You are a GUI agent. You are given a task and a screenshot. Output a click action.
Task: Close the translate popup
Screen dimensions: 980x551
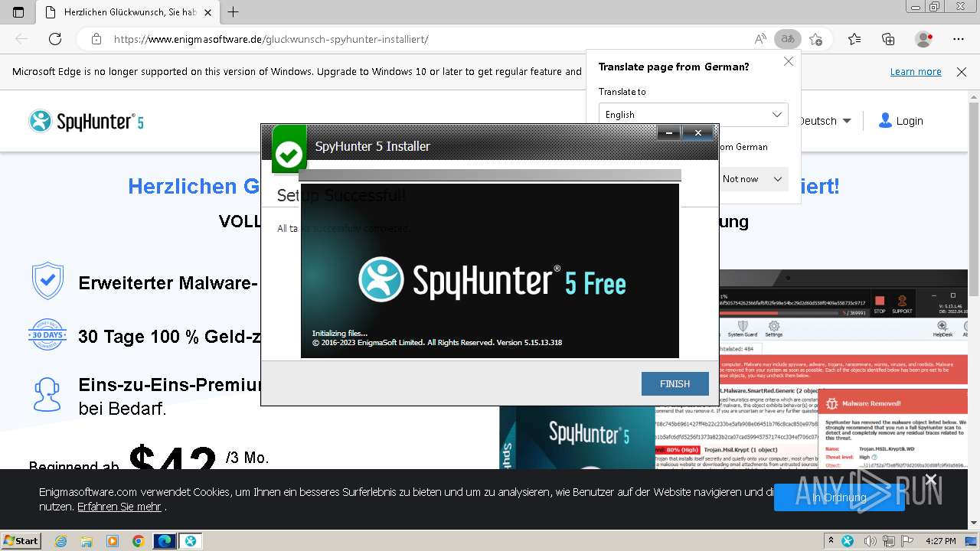[789, 62]
